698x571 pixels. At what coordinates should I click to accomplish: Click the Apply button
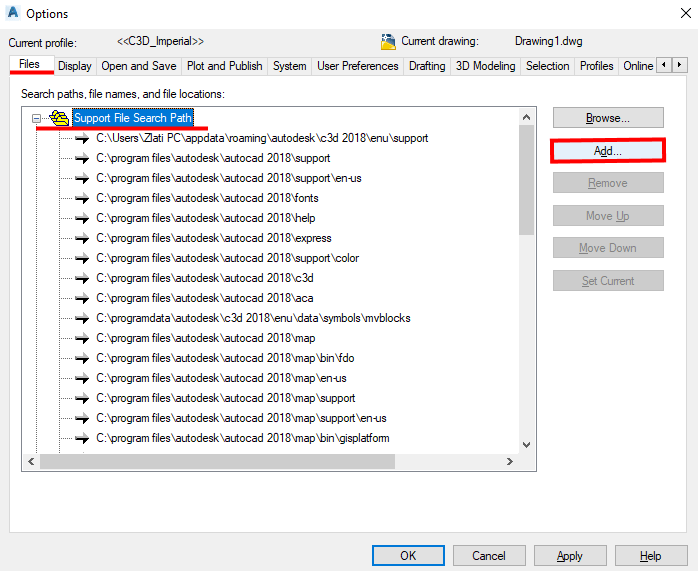[570, 556]
